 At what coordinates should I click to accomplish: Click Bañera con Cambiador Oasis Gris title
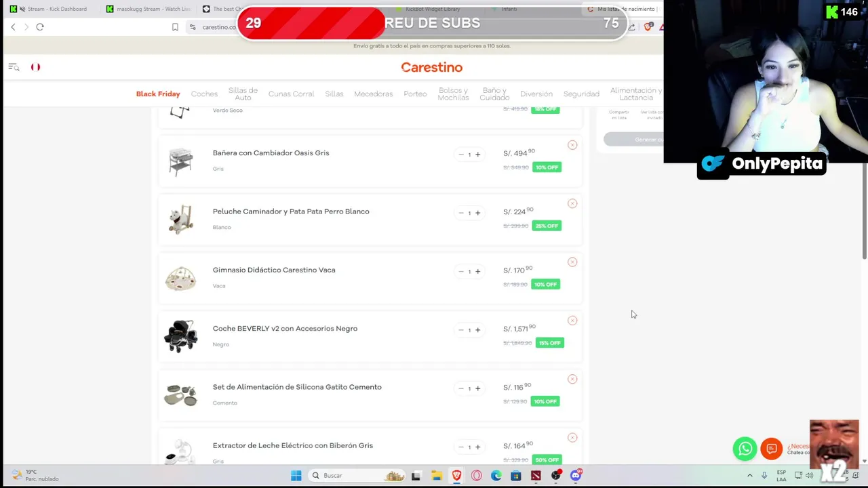pyautogui.click(x=271, y=153)
